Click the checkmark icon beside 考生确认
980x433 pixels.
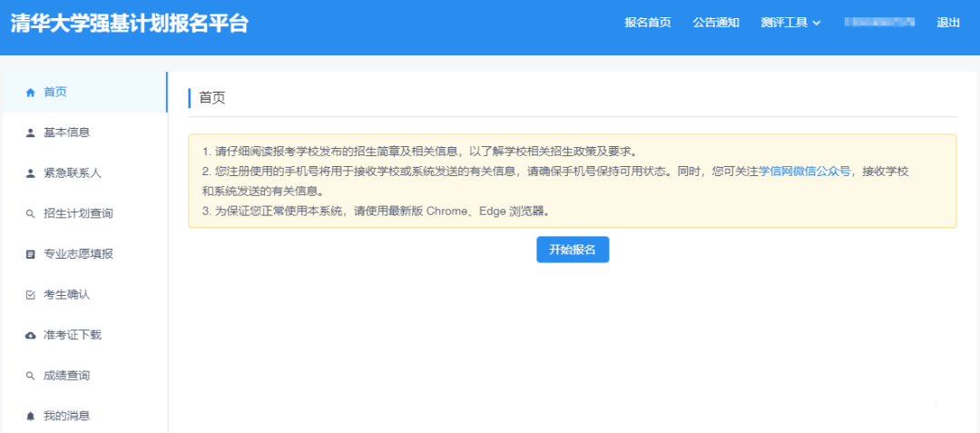point(30,295)
